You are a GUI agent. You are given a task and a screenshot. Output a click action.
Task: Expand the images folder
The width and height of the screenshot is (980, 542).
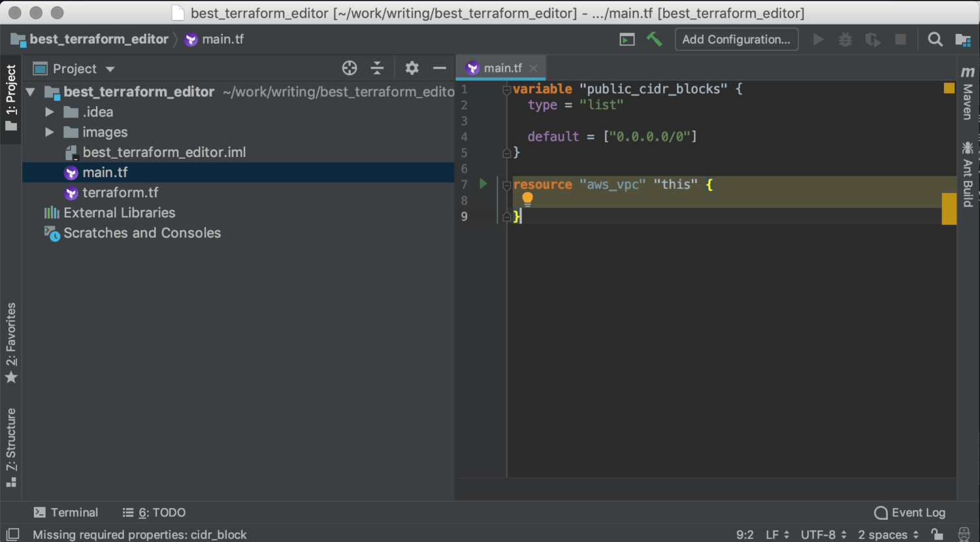50,132
